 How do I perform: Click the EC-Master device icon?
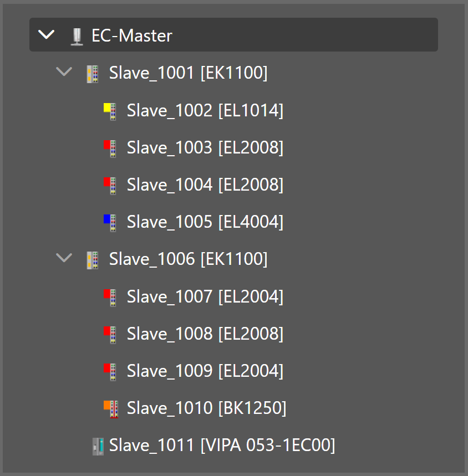click(x=77, y=36)
